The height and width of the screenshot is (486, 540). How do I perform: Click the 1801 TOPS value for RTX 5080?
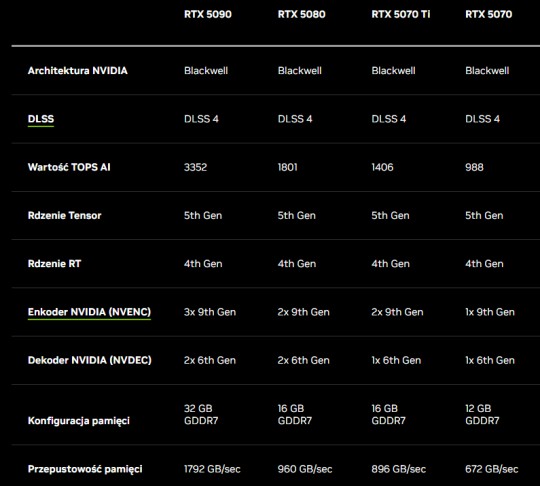coord(287,167)
